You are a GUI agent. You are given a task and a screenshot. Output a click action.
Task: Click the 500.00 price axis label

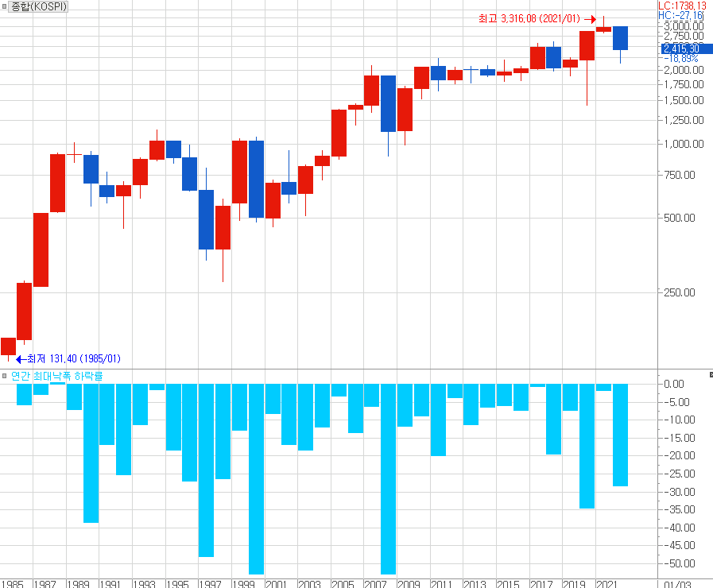(x=685, y=218)
